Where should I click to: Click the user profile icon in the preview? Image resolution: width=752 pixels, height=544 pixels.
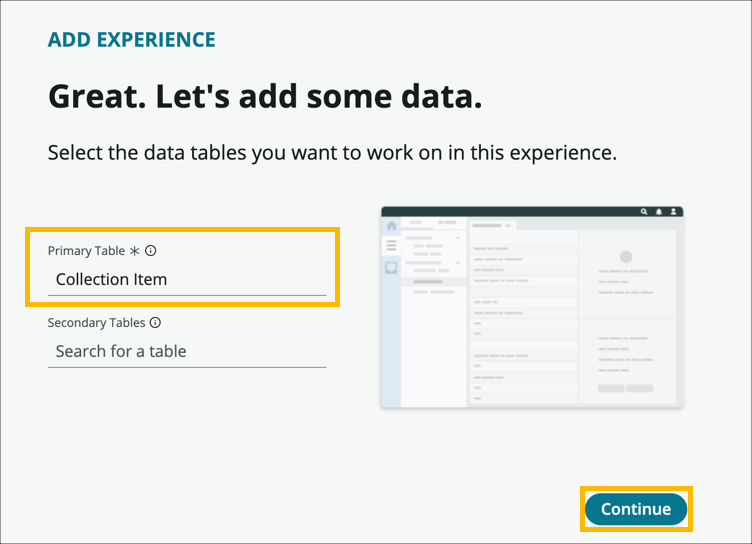pos(675,212)
